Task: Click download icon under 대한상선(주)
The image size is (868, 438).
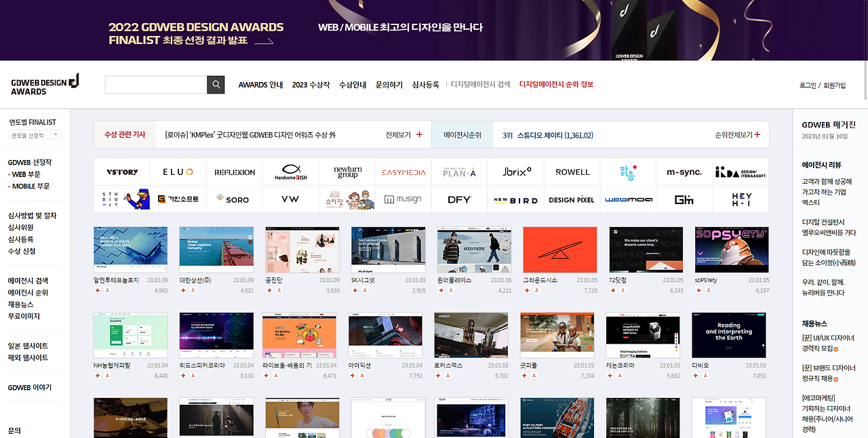Action: (x=193, y=290)
